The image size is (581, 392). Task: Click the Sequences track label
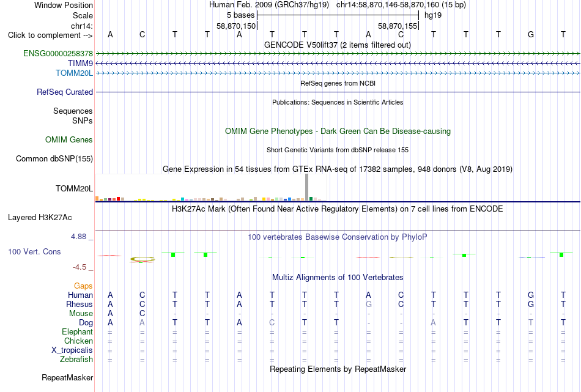tap(73, 111)
